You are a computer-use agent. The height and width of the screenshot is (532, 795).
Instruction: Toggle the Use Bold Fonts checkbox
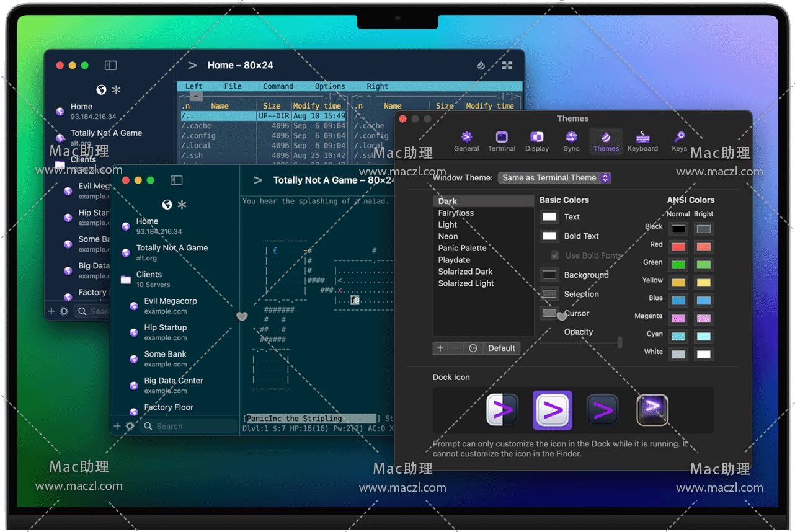pos(555,255)
